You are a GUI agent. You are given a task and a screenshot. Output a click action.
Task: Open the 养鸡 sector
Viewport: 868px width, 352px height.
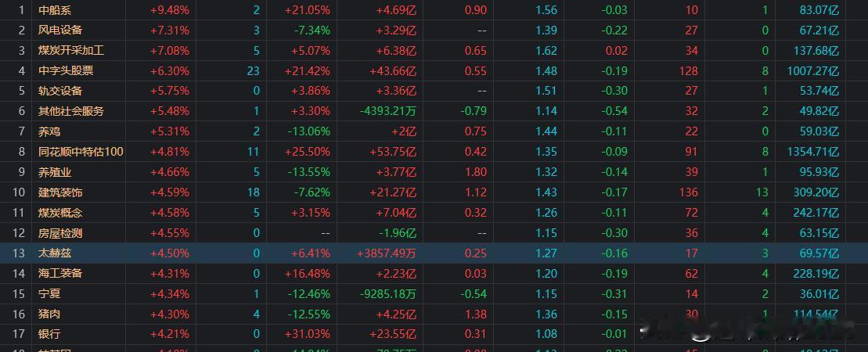coord(49,131)
